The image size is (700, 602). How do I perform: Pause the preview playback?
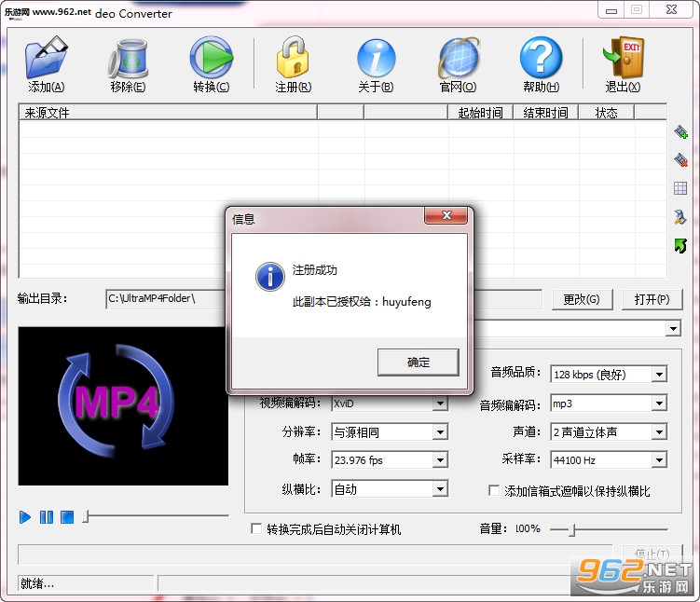pyautogui.click(x=47, y=517)
